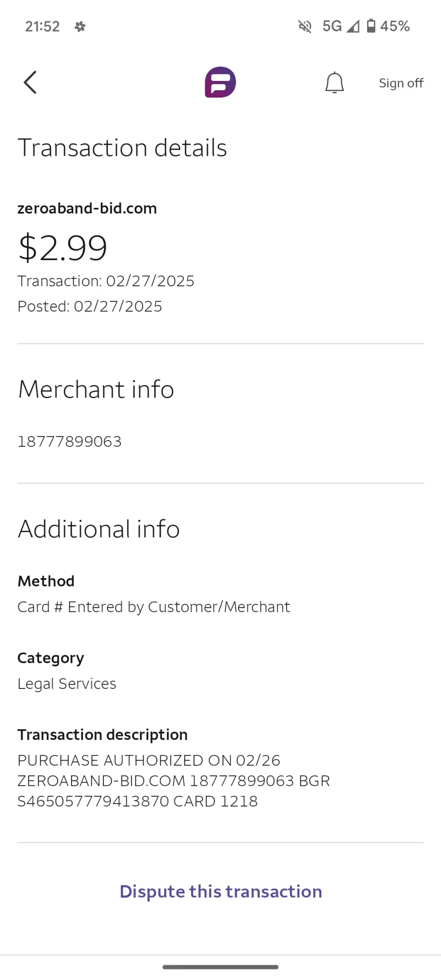Tap the purple bank logo icon
The height and width of the screenshot is (980, 441).
pos(220,82)
